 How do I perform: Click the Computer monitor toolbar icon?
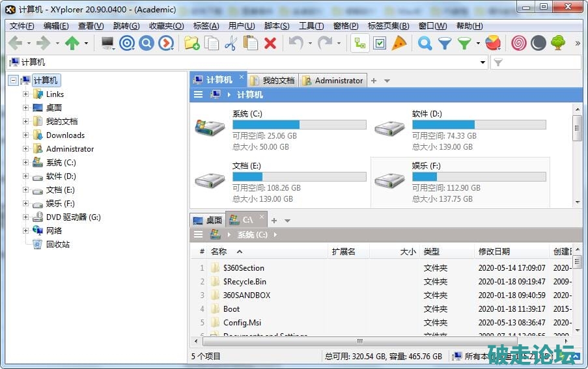coord(107,43)
